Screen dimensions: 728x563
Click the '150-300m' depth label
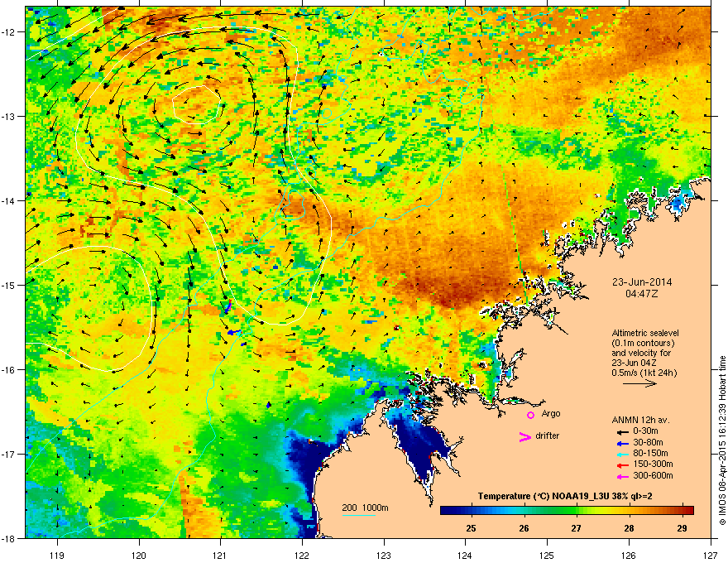[653, 464]
